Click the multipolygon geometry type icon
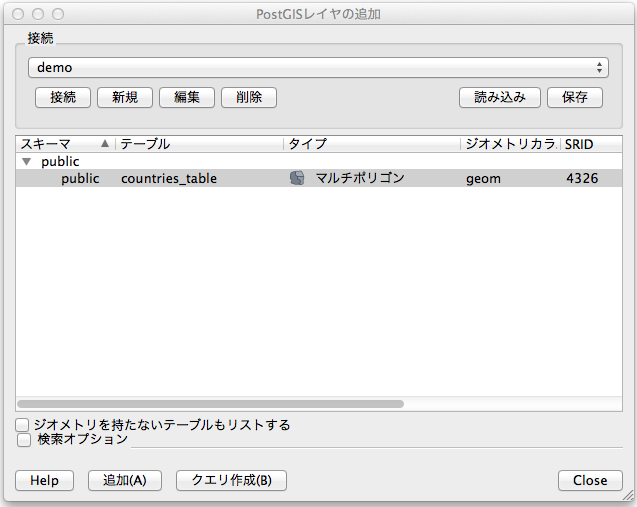Image resolution: width=637 pixels, height=507 pixels. tap(296, 178)
